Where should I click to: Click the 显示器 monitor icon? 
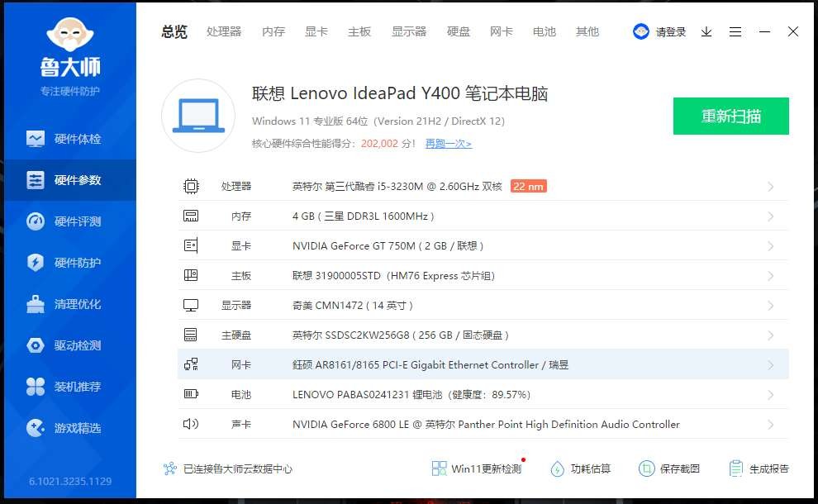click(191, 305)
